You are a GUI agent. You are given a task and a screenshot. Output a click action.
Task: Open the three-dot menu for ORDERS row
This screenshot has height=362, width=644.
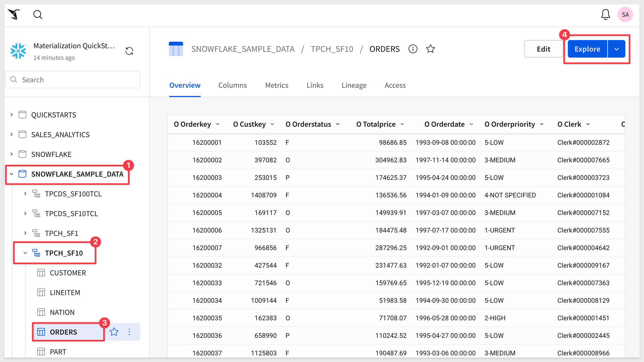pyautogui.click(x=129, y=332)
